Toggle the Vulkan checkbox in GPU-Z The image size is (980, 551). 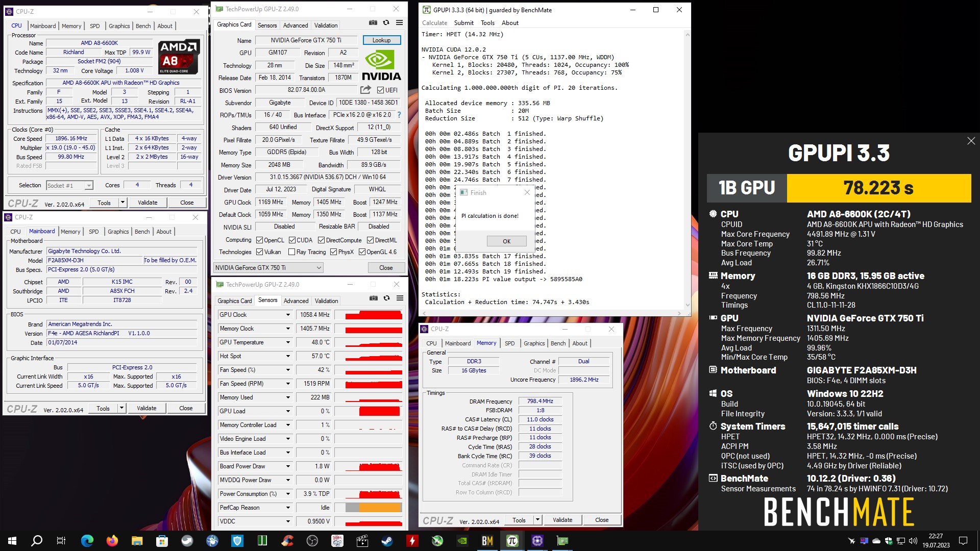[x=259, y=252]
